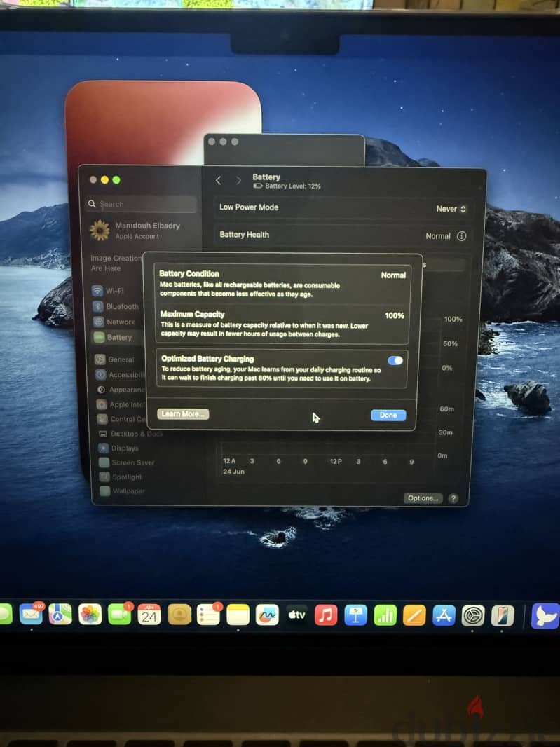
Task: Click the green zoom button of Settings window
Action: (x=116, y=179)
